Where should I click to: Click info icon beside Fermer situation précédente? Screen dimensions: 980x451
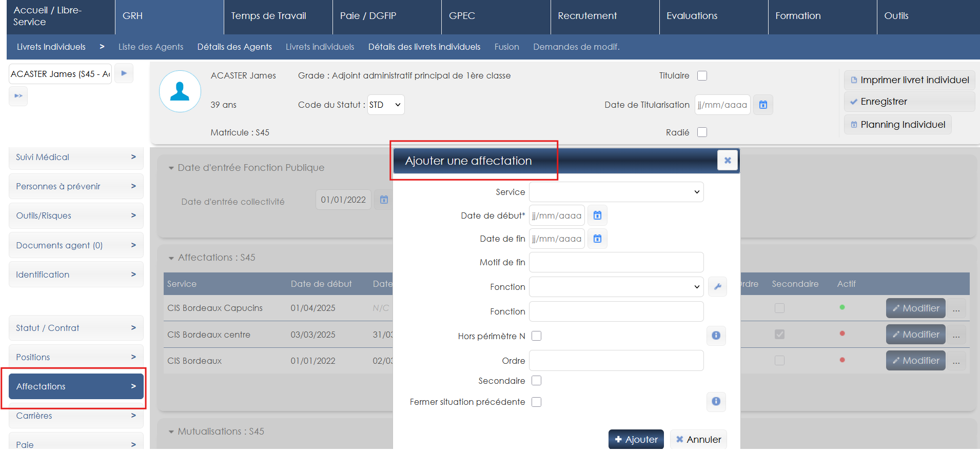[x=716, y=401]
